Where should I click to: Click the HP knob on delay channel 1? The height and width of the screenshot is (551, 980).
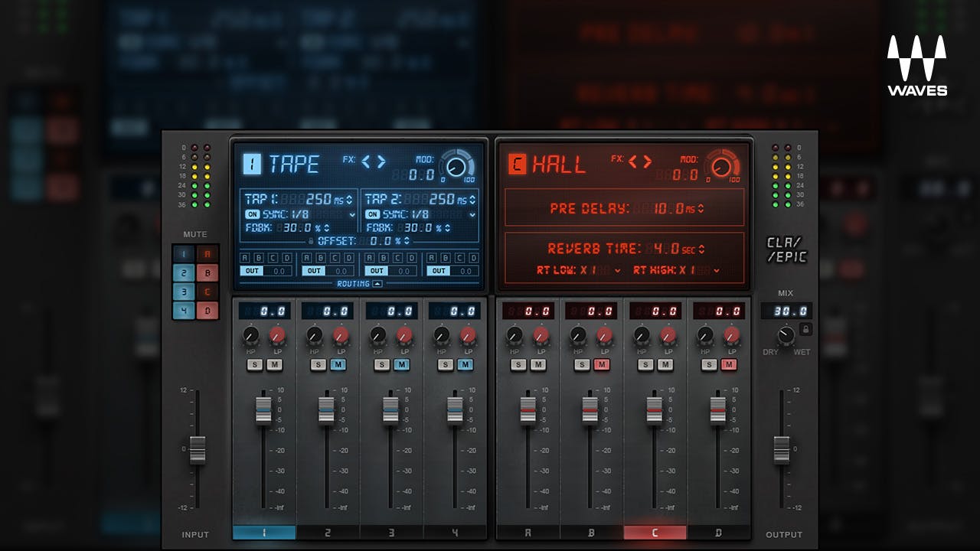[251, 334]
